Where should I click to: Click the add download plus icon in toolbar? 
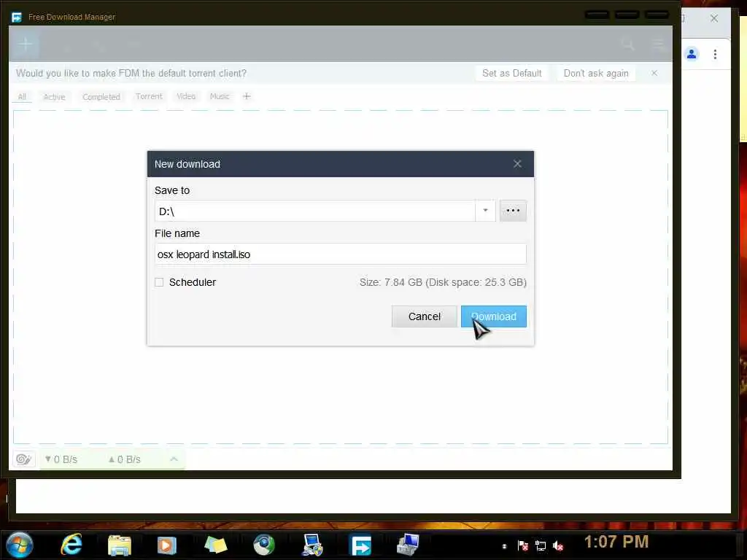tap(26, 44)
